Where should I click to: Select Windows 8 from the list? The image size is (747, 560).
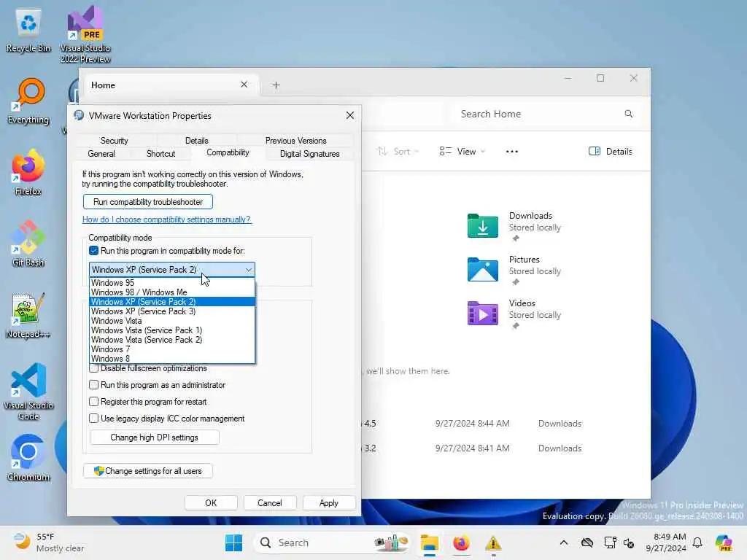(x=172, y=359)
